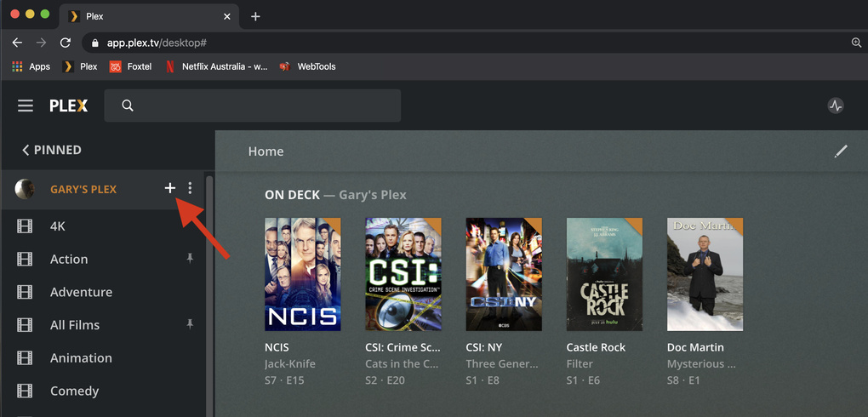Click the film icon beside 4K
The height and width of the screenshot is (417, 868).
[x=25, y=226]
